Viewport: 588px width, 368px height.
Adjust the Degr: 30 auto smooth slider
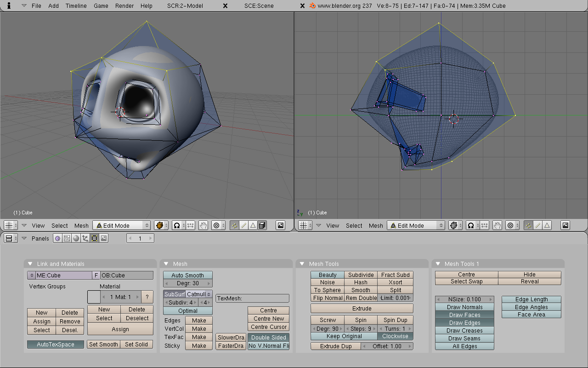[x=187, y=283]
